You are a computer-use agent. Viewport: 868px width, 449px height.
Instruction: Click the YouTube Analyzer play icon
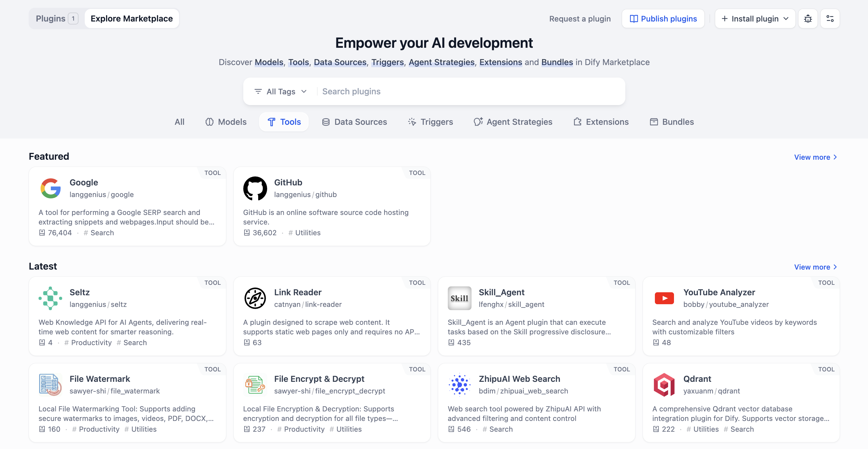(x=664, y=298)
